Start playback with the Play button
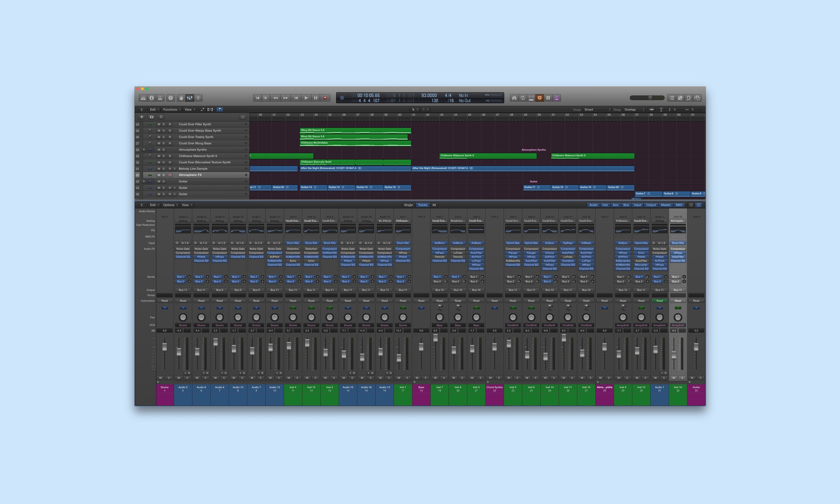This screenshot has height=504, width=840. (306, 98)
